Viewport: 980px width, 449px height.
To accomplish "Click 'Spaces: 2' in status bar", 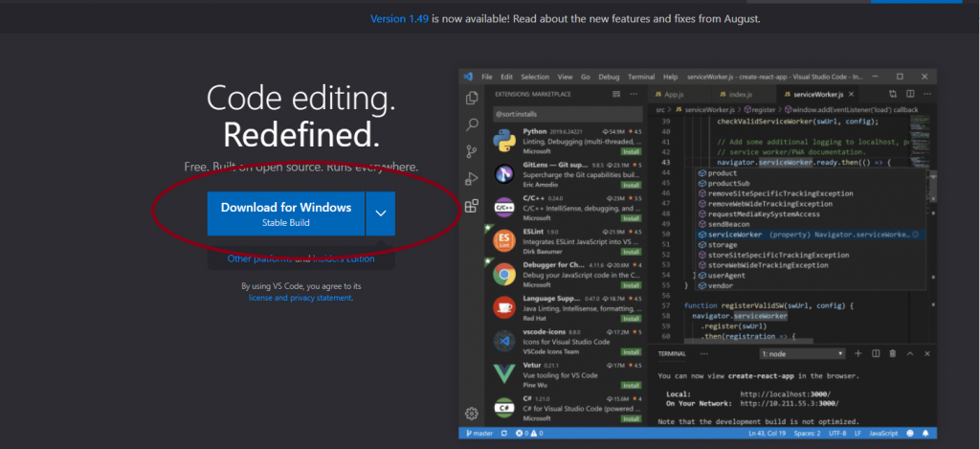I will (x=807, y=434).
